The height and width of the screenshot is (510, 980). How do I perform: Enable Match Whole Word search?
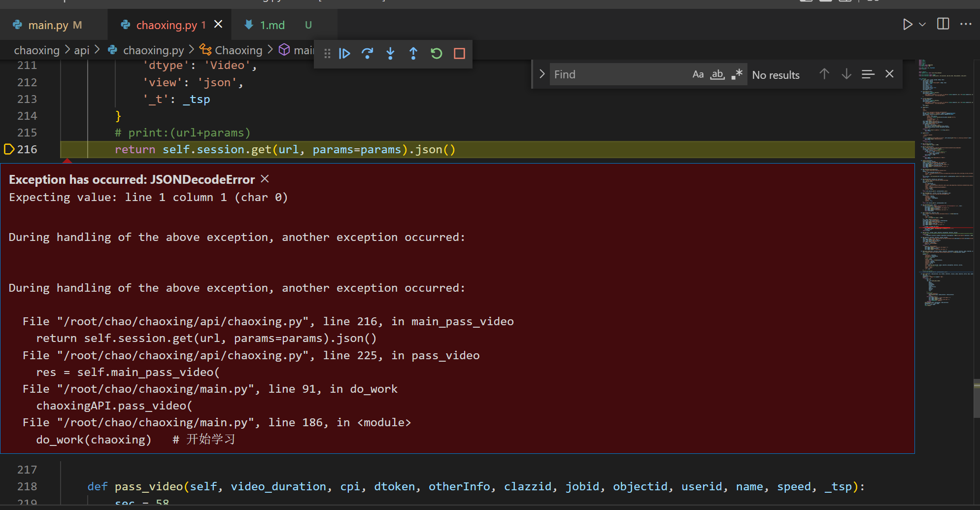pyautogui.click(x=717, y=74)
